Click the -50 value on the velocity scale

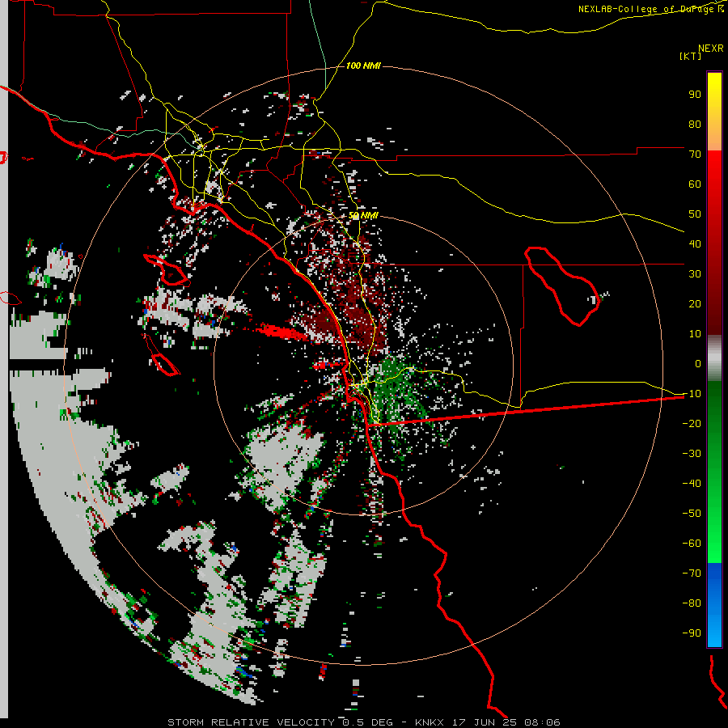[692, 513]
